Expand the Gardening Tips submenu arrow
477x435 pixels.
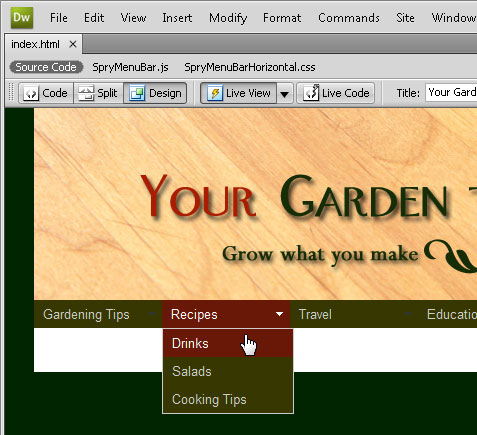click(152, 314)
